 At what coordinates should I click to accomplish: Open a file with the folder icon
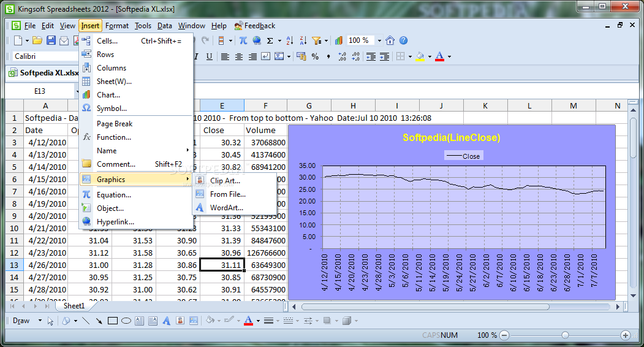[37, 40]
